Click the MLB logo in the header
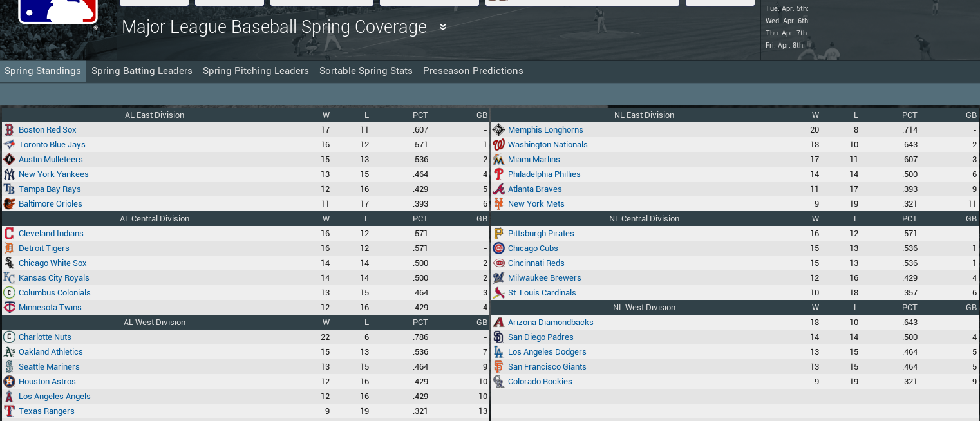 click(x=58, y=13)
